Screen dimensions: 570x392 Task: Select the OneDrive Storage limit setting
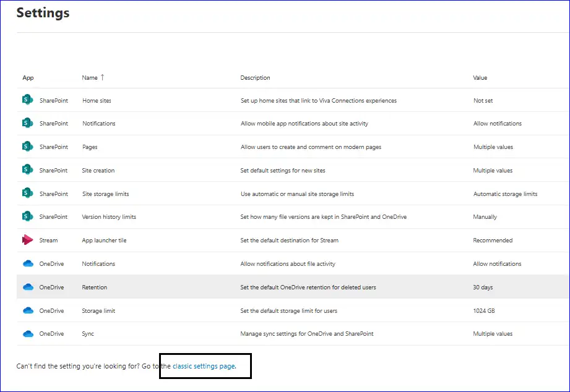pyautogui.click(x=98, y=311)
